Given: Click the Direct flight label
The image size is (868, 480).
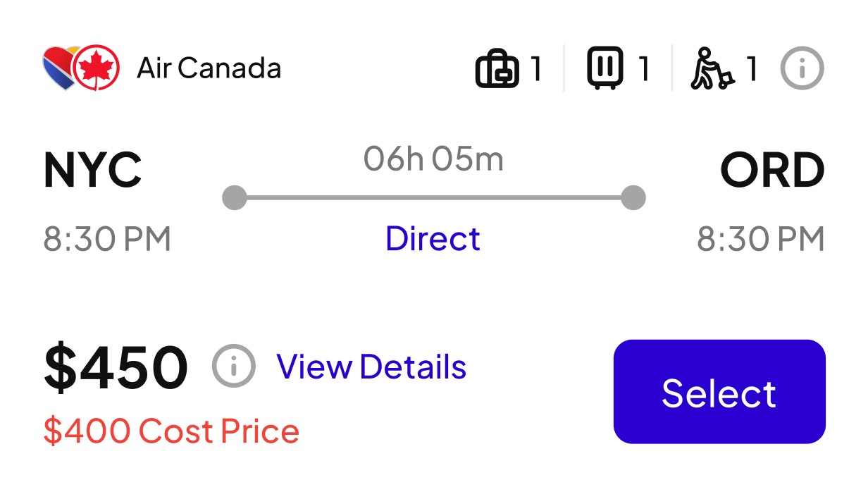Looking at the screenshot, I should (x=433, y=239).
